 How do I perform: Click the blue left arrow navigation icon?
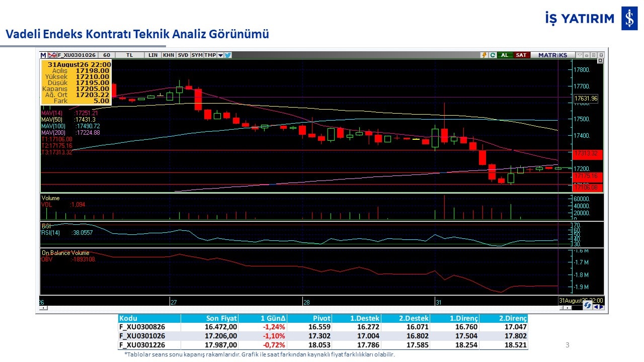[x=596, y=307]
